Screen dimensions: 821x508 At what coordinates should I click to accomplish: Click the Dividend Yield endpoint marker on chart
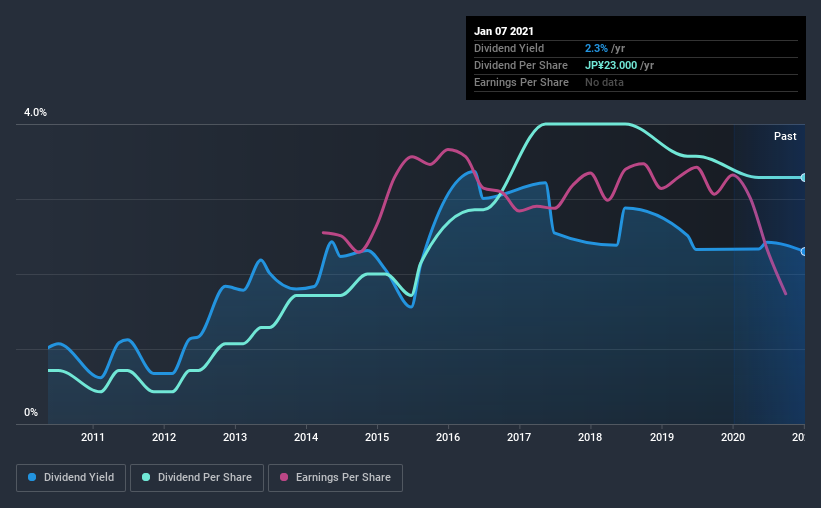(804, 251)
